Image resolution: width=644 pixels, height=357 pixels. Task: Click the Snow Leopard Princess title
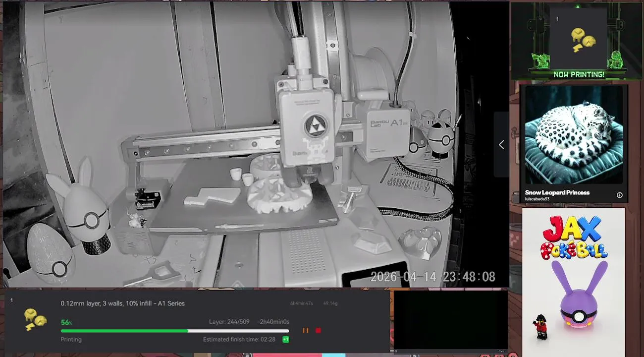coord(557,192)
